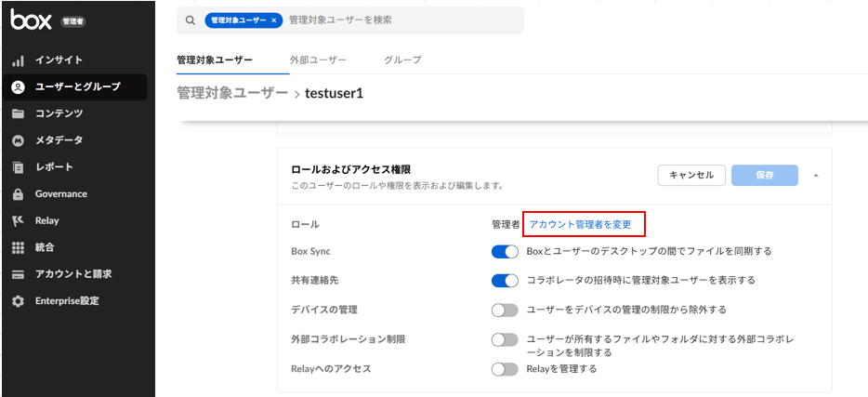
Task: Enable the デバイスの管理 toggle
Action: (505, 310)
